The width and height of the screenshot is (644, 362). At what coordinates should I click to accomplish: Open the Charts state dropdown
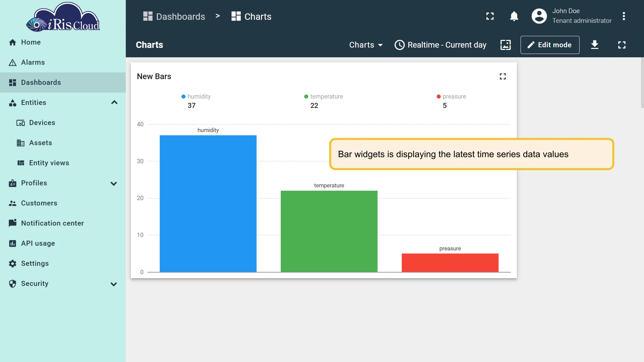pos(366,45)
